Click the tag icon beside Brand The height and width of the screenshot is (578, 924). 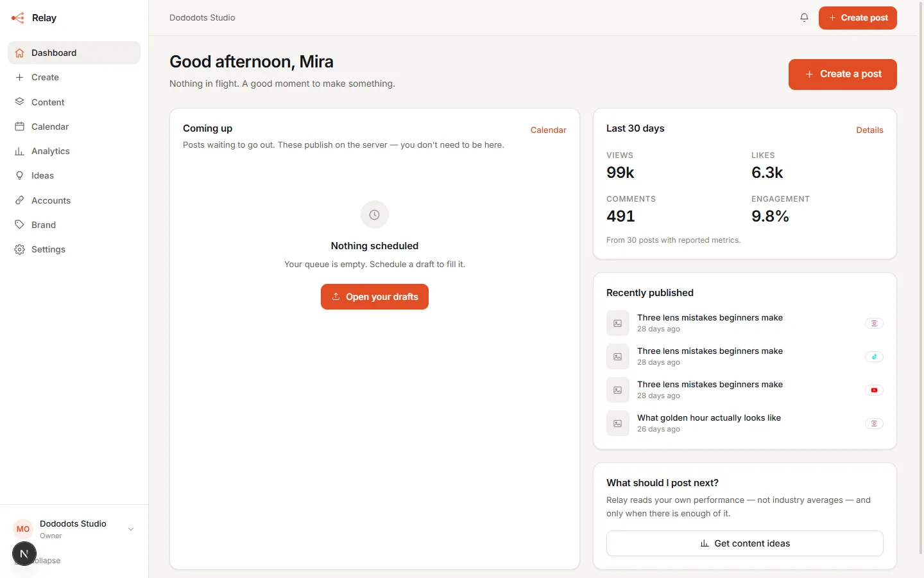pos(20,225)
